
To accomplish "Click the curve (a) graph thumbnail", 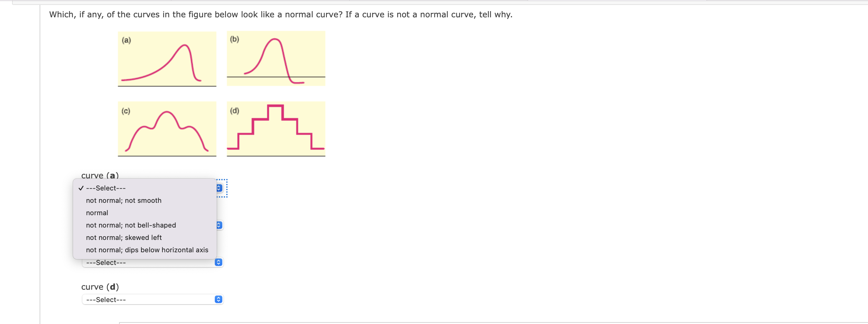I will (167, 59).
